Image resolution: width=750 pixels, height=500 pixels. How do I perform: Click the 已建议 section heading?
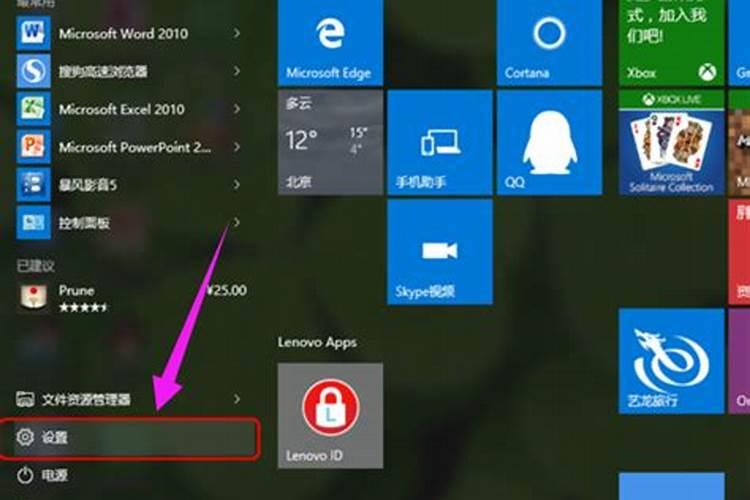coord(36,266)
